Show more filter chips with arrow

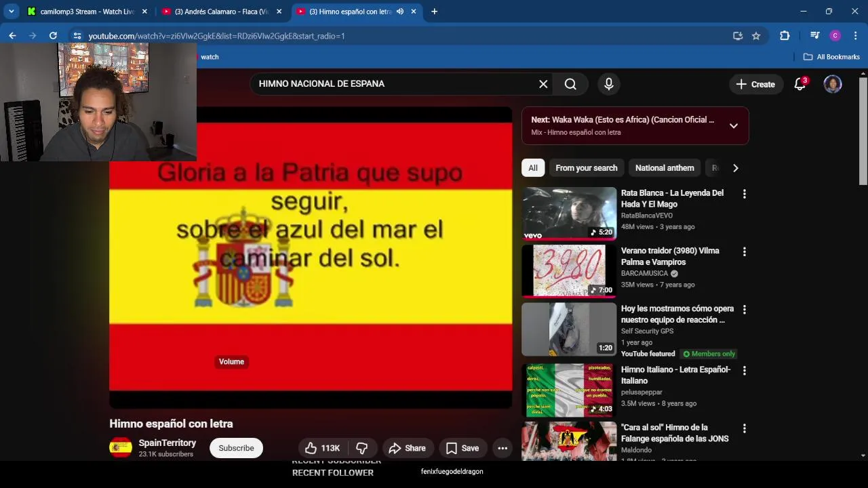tap(736, 168)
